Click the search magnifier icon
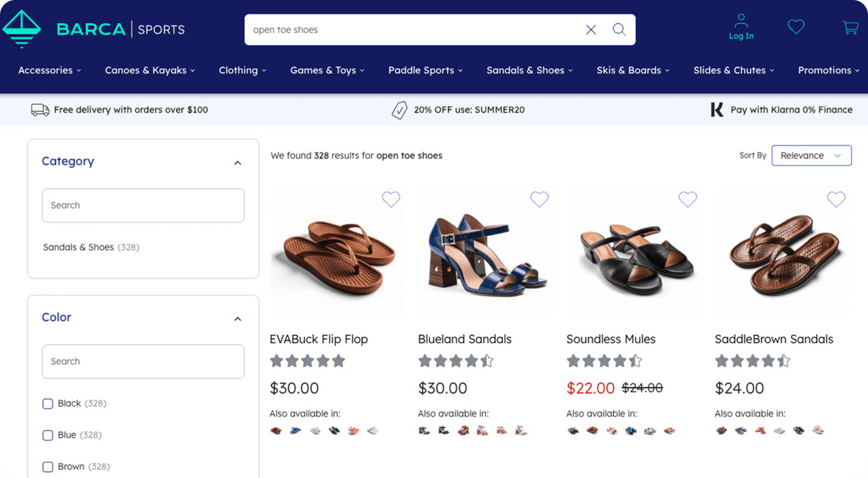 click(619, 30)
